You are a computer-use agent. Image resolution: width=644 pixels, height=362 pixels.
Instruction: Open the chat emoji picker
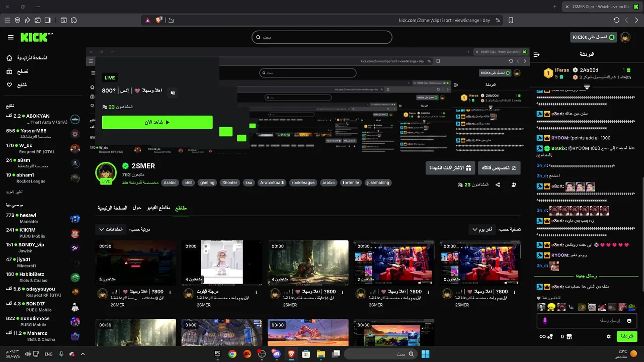pos(629,321)
